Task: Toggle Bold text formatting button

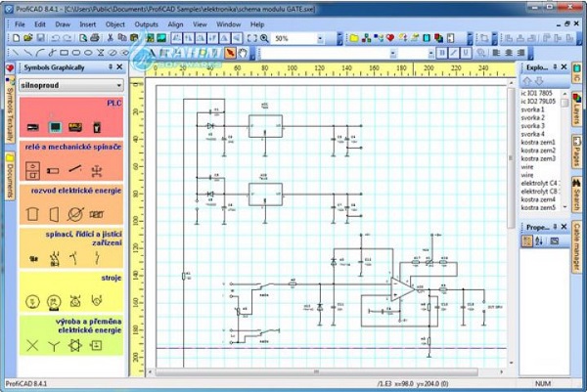Action: [x=442, y=53]
